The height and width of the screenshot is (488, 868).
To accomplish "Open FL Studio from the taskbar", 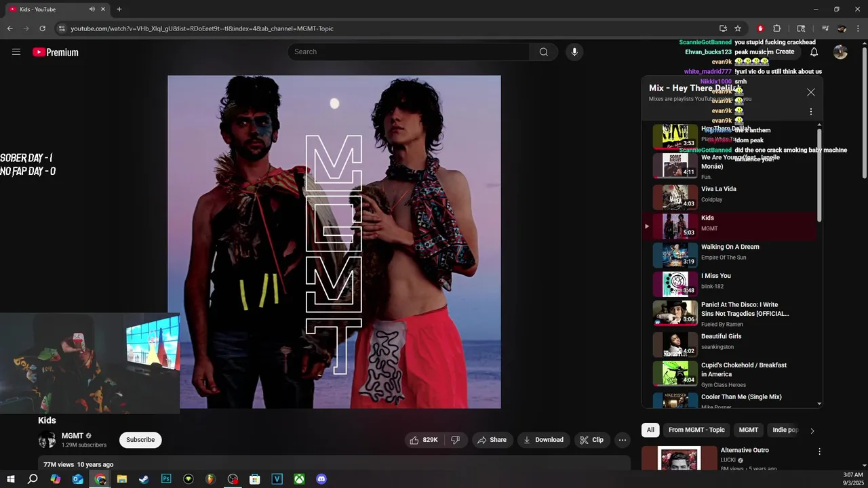I will [210, 479].
